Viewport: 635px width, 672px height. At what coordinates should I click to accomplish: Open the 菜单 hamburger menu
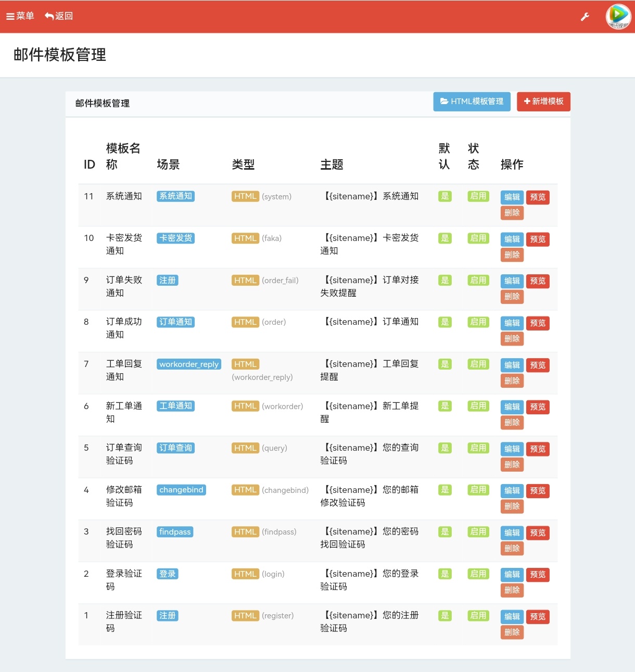click(x=20, y=16)
